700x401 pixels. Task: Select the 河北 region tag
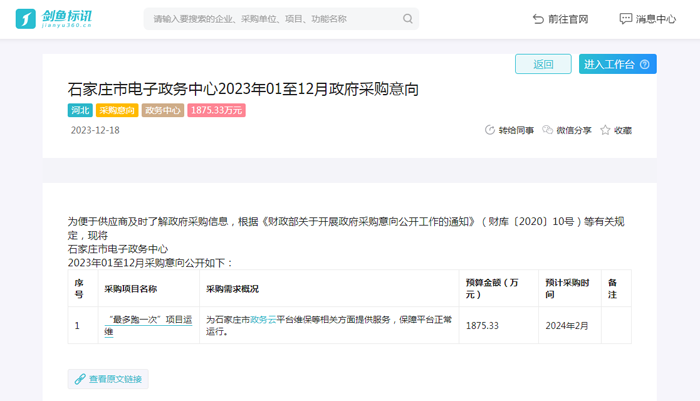tap(80, 110)
